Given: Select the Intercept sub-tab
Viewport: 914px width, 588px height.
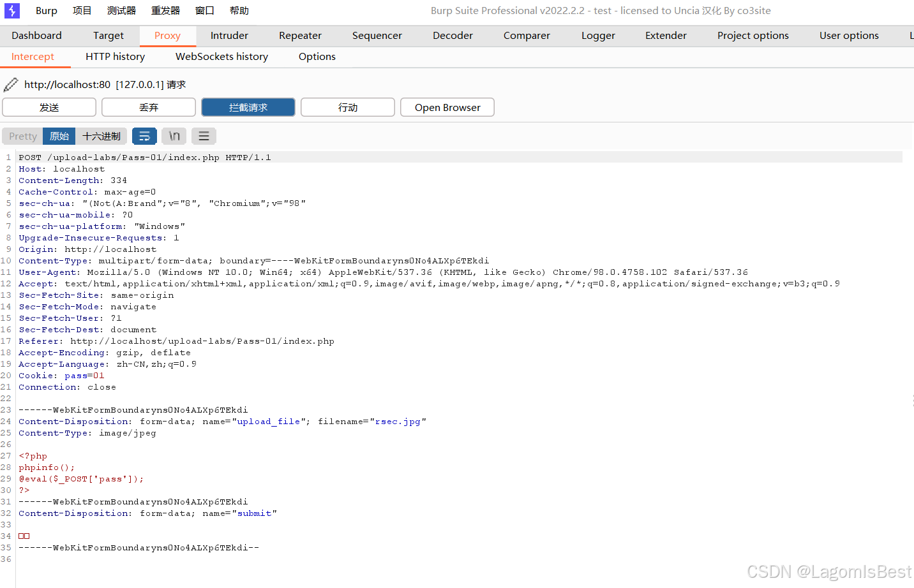Looking at the screenshot, I should coord(33,57).
